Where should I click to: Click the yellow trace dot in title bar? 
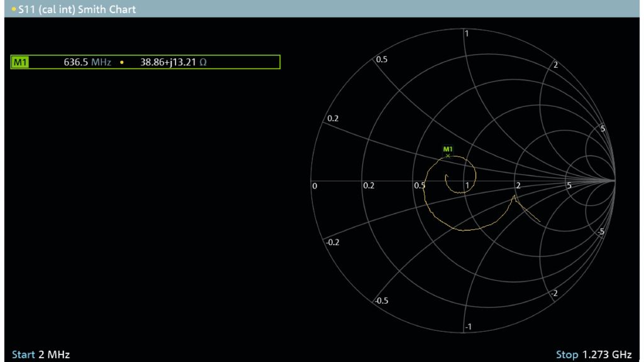14,9
